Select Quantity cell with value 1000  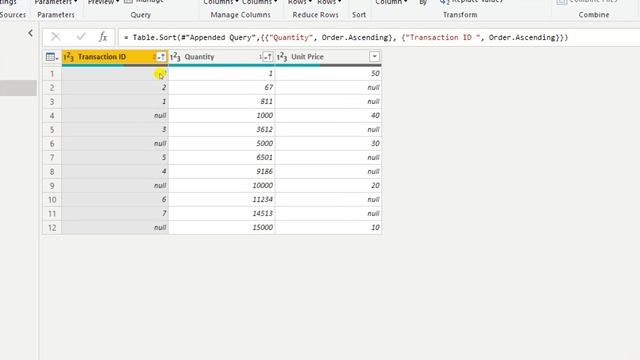tap(222, 116)
